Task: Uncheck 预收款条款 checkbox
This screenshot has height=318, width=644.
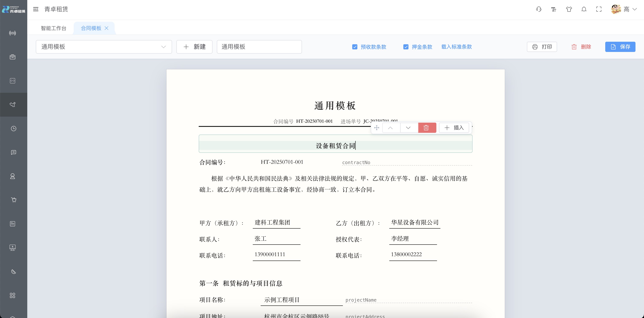Action: (x=355, y=47)
